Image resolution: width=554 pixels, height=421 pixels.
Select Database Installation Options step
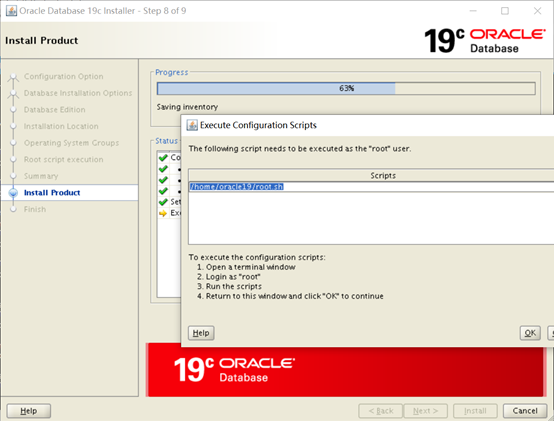78,93
